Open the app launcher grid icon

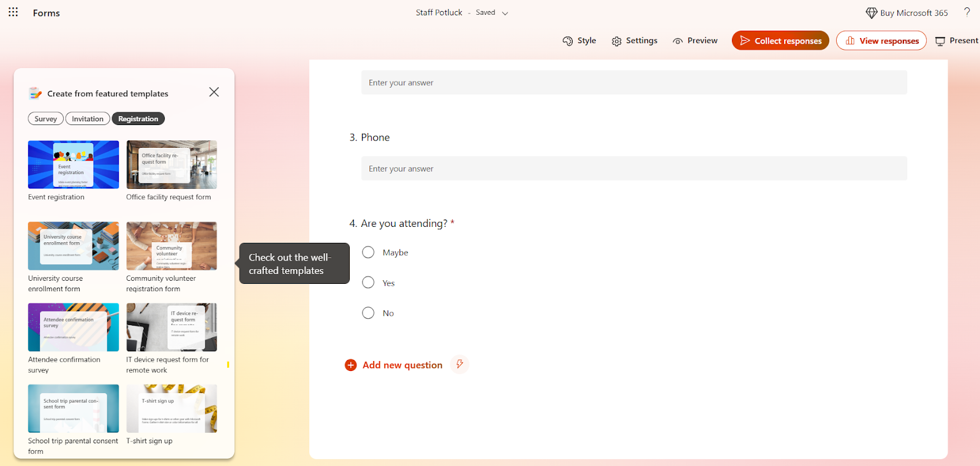point(13,12)
